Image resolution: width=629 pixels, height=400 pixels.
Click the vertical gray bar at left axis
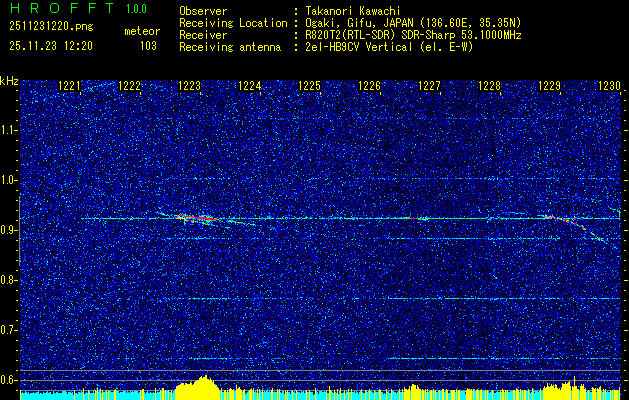[x=19, y=231]
